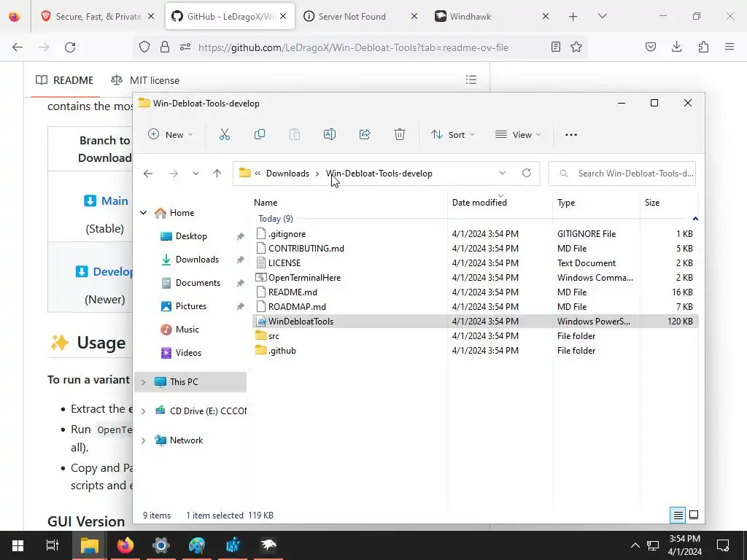Switch to Secure, Fast, & Private tab

click(x=98, y=16)
